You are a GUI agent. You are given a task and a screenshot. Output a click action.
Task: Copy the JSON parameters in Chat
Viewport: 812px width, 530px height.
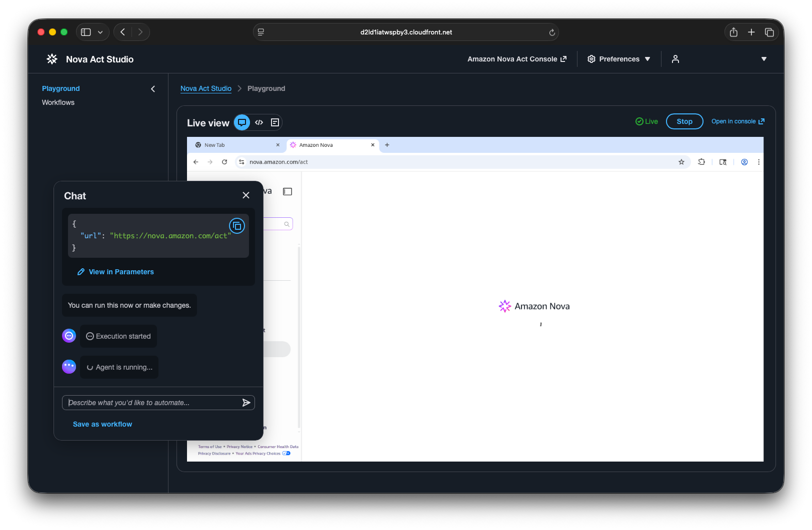237,226
